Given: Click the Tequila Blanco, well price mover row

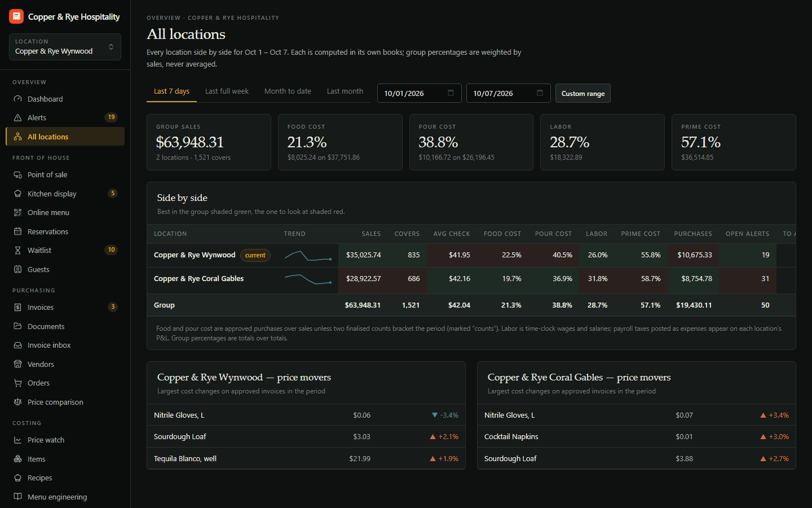Looking at the screenshot, I should point(306,458).
